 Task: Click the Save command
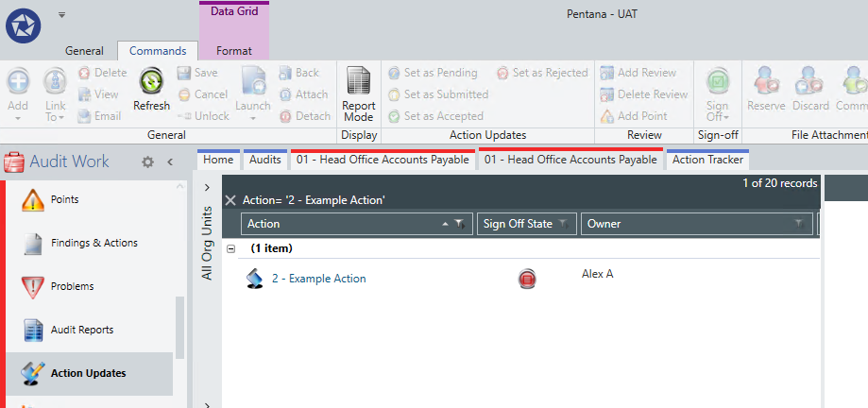coord(197,73)
